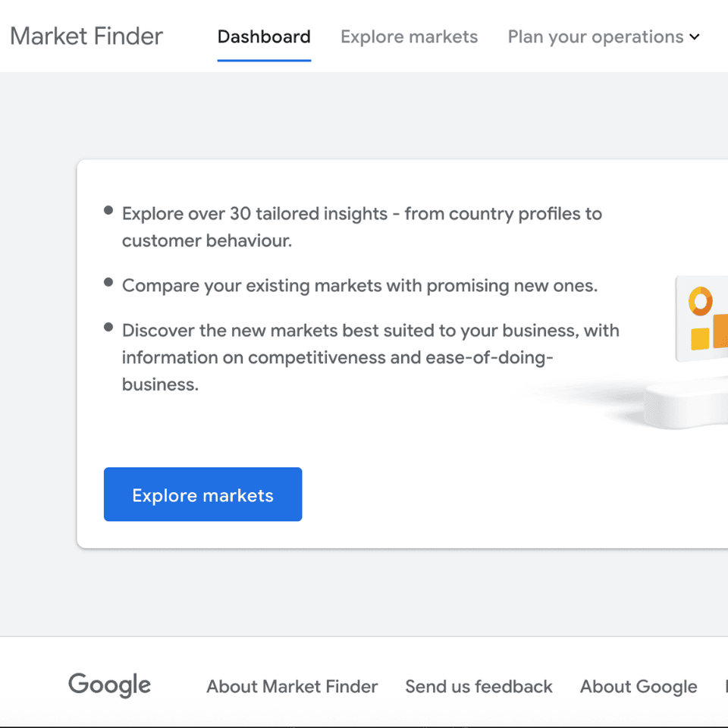Expand the chevron beside Plan your operations
The height and width of the screenshot is (728, 728).
(695, 36)
